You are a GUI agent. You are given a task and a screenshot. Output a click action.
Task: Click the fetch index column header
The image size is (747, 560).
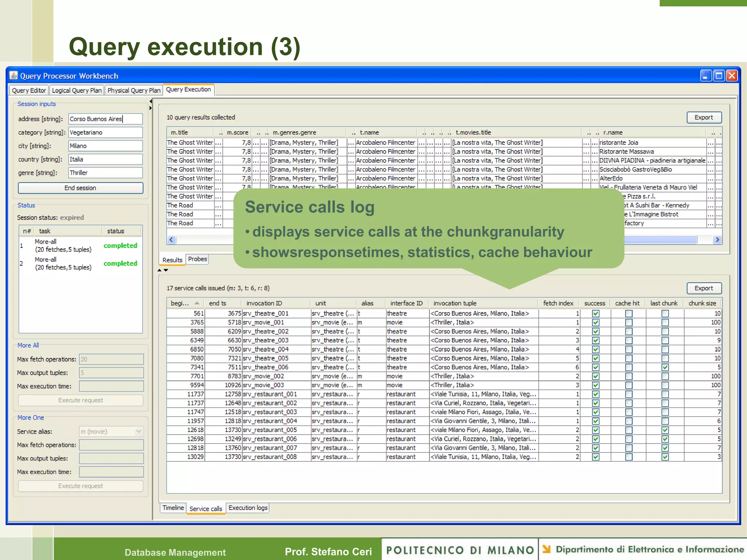558,303
